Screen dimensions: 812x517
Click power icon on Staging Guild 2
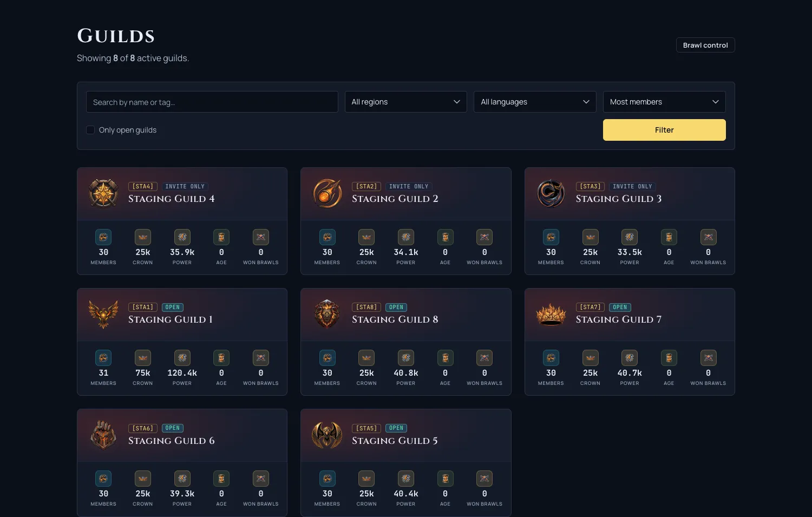click(406, 237)
